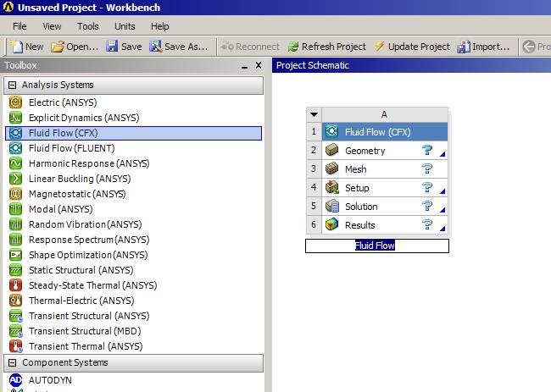Viewport: 551px width, 392px height.
Task: Click the Mesh cell icon
Action: [332, 169]
